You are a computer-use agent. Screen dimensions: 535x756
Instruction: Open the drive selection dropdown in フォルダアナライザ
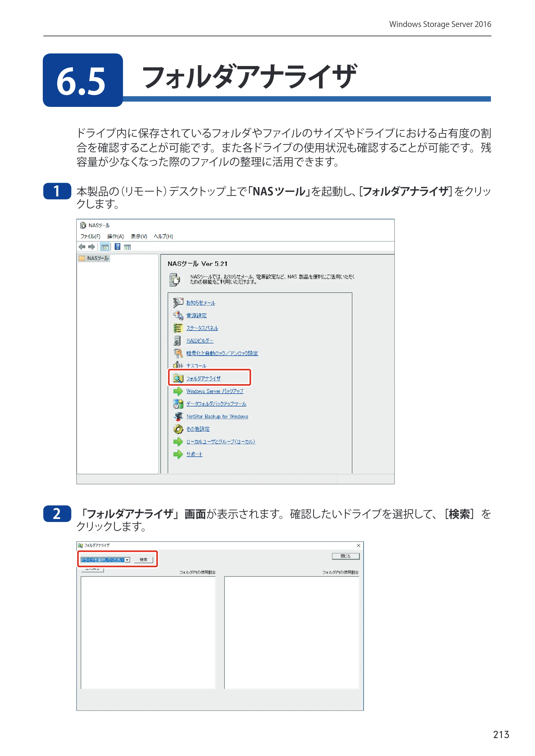tap(105, 560)
